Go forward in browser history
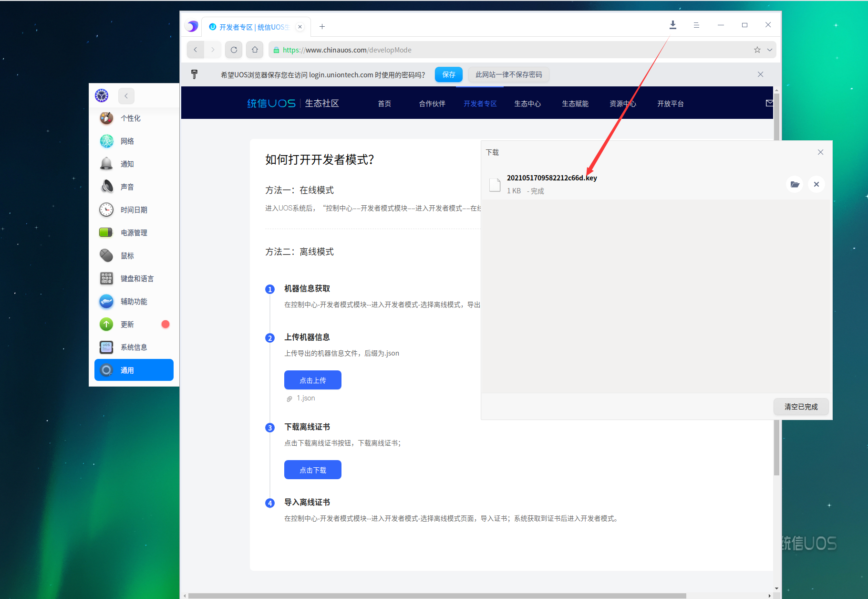Viewport: 868px width, 599px height. pos(213,50)
